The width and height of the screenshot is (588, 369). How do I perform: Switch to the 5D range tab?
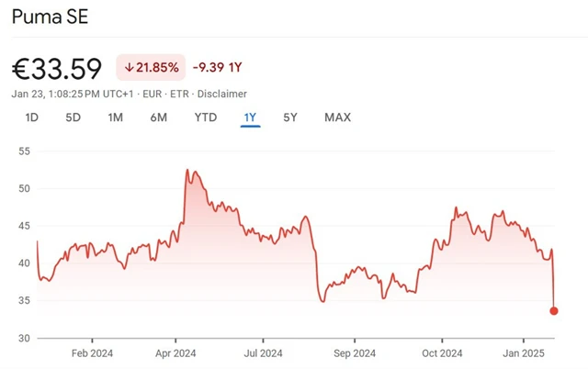(x=73, y=117)
